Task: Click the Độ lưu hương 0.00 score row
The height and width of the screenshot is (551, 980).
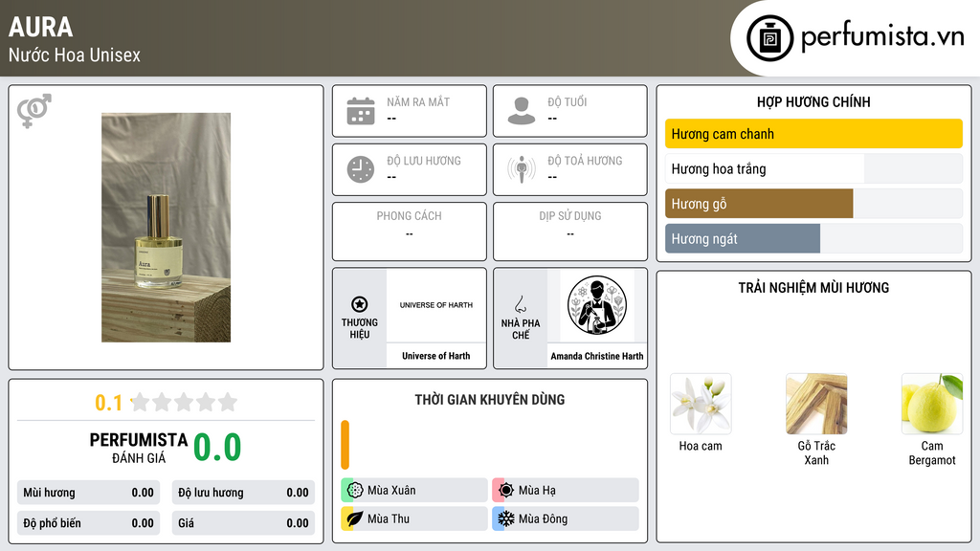Action: pyautogui.click(x=243, y=493)
